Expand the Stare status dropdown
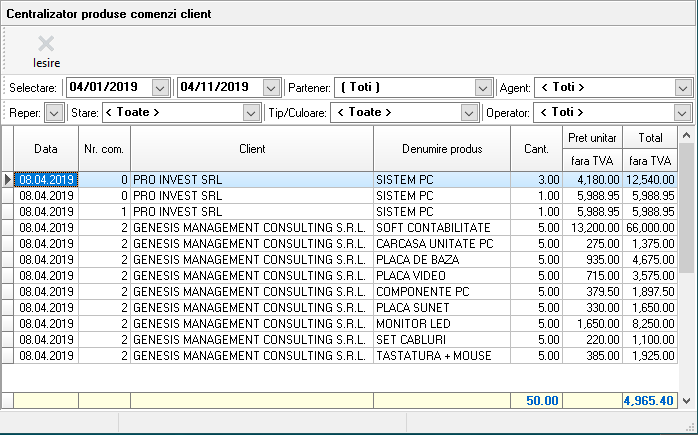The height and width of the screenshot is (435, 698). 252,112
